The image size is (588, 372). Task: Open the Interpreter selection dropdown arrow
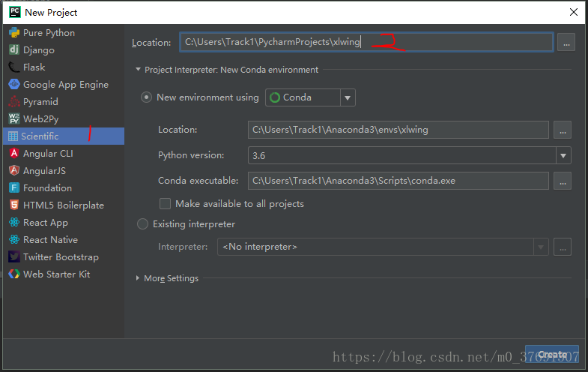pyautogui.click(x=541, y=247)
